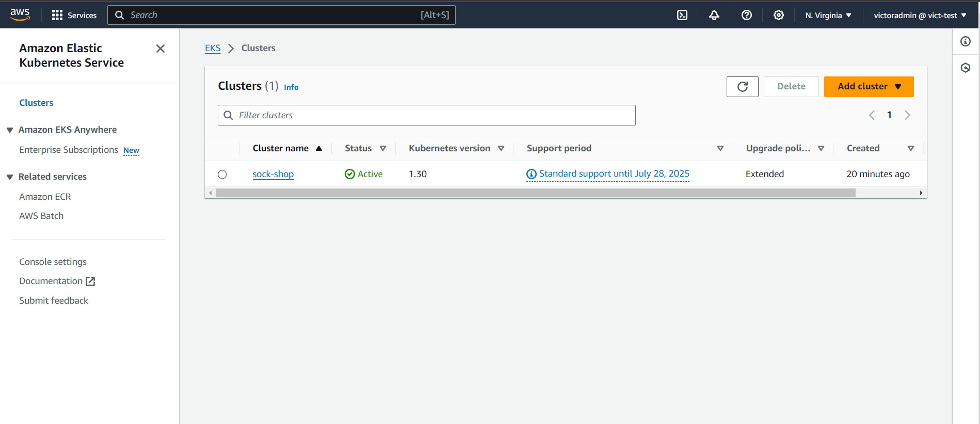Close the EKS navigation sidebar
The image size is (980, 424).
pyautogui.click(x=160, y=49)
